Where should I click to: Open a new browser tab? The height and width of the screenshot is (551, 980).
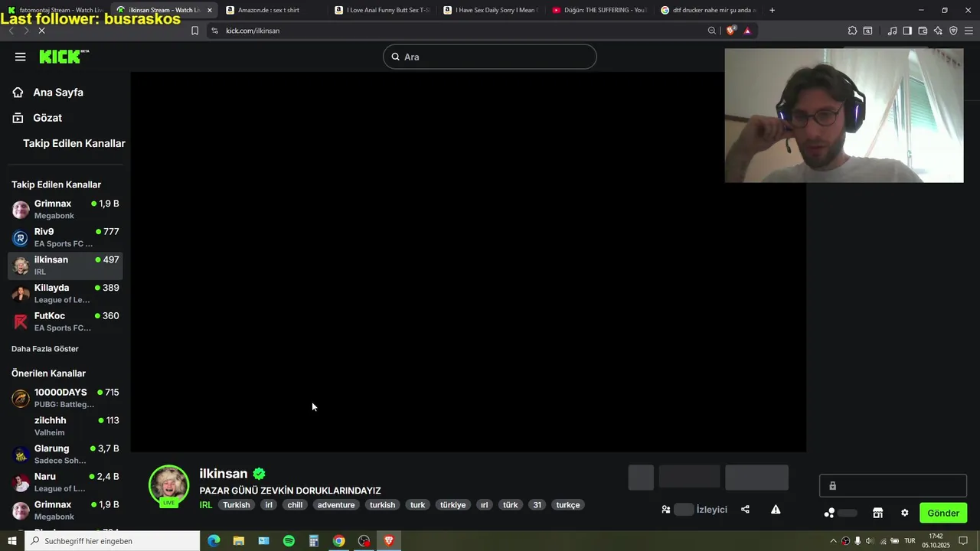(772, 10)
